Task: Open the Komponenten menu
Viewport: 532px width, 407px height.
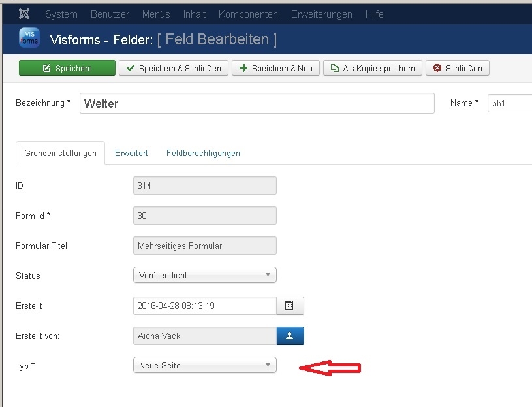Action: tap(248, 14)
